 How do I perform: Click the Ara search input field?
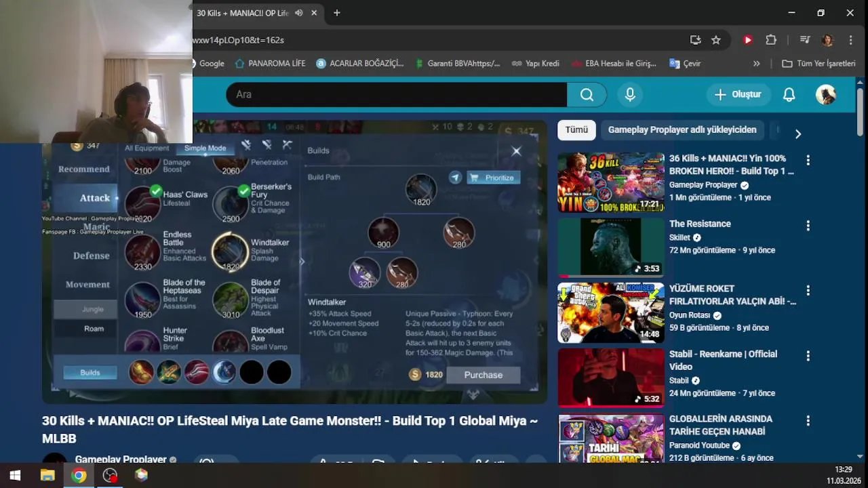coord(397,95)
